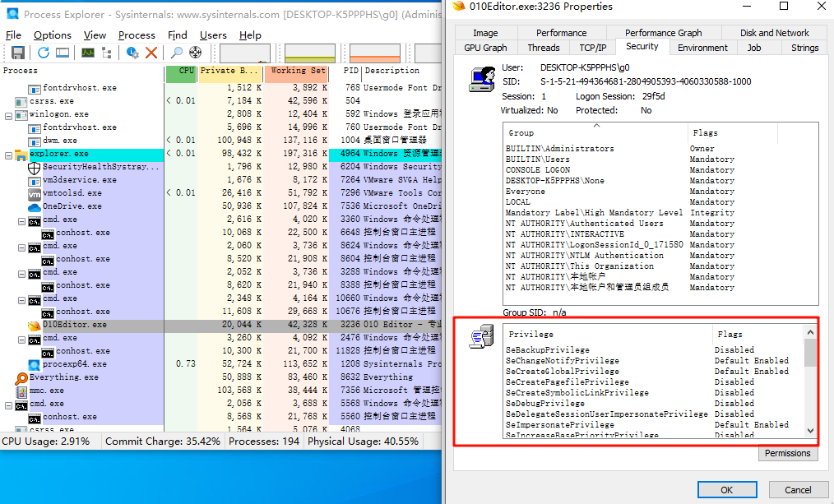Screen dimensions: 834x504
Task: Collapse the cmd.exe node with PID 2476
Action: tap(22, 340)
